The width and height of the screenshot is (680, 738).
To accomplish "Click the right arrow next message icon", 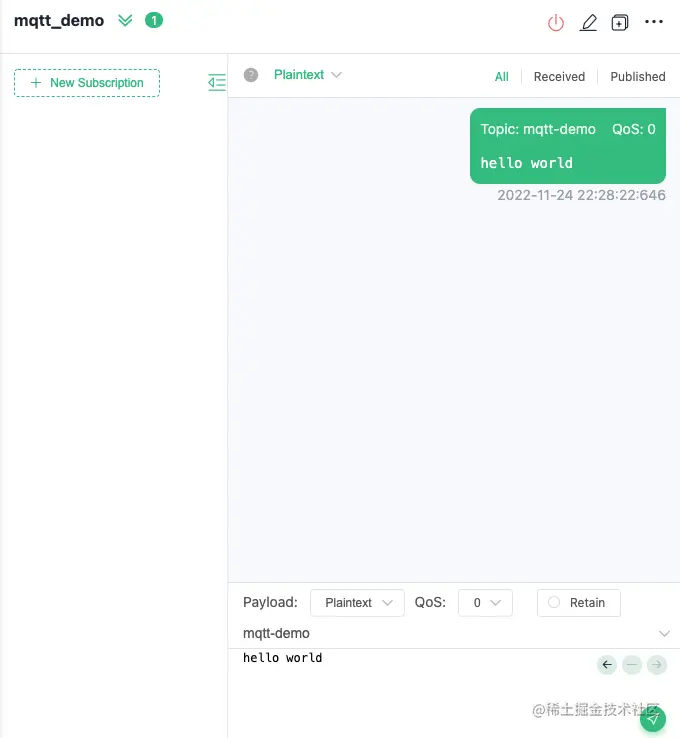I will coord(656,665).
